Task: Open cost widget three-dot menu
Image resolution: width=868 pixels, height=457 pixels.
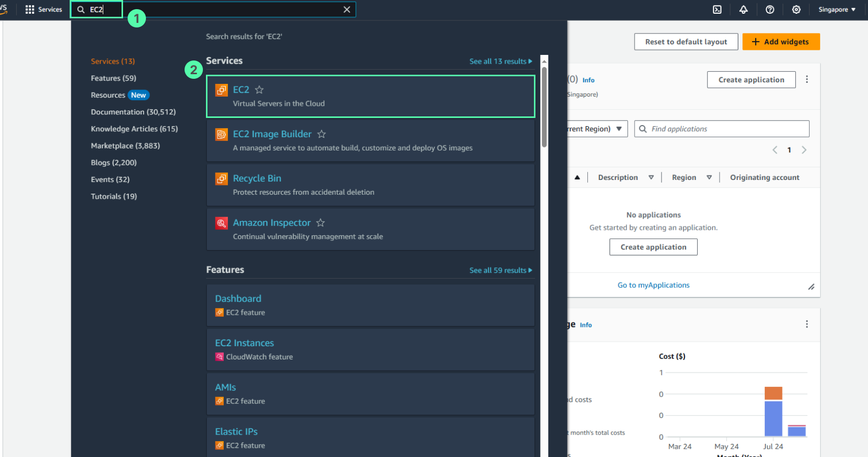Action: (806, 324)
